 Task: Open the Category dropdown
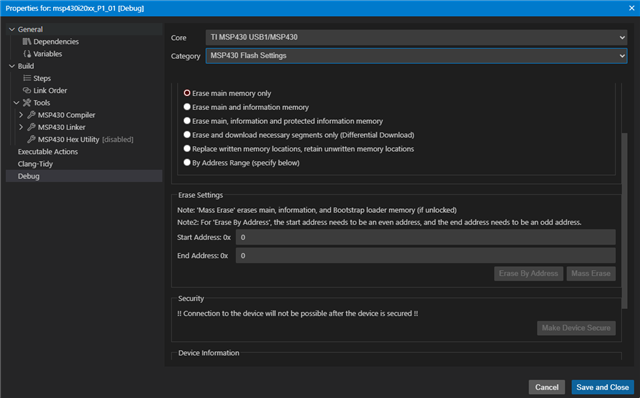pyautogui.click(x=416, y=56)
